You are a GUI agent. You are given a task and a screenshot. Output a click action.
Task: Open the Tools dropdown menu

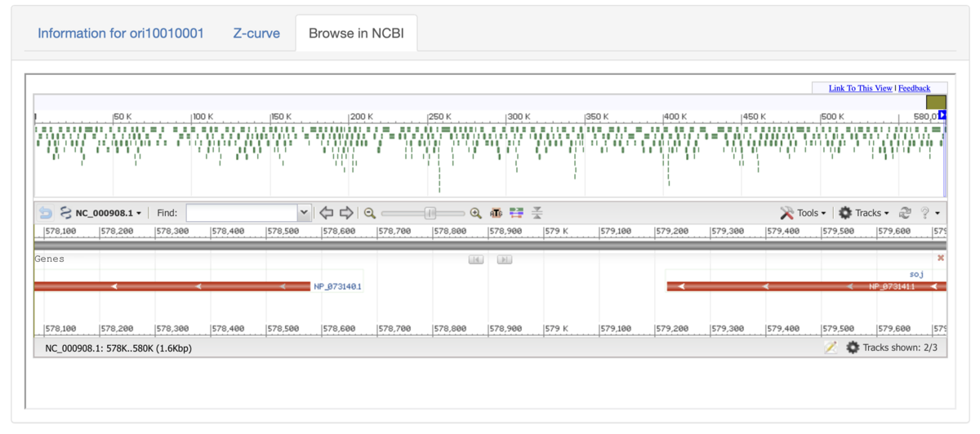(x=803, y=213)
